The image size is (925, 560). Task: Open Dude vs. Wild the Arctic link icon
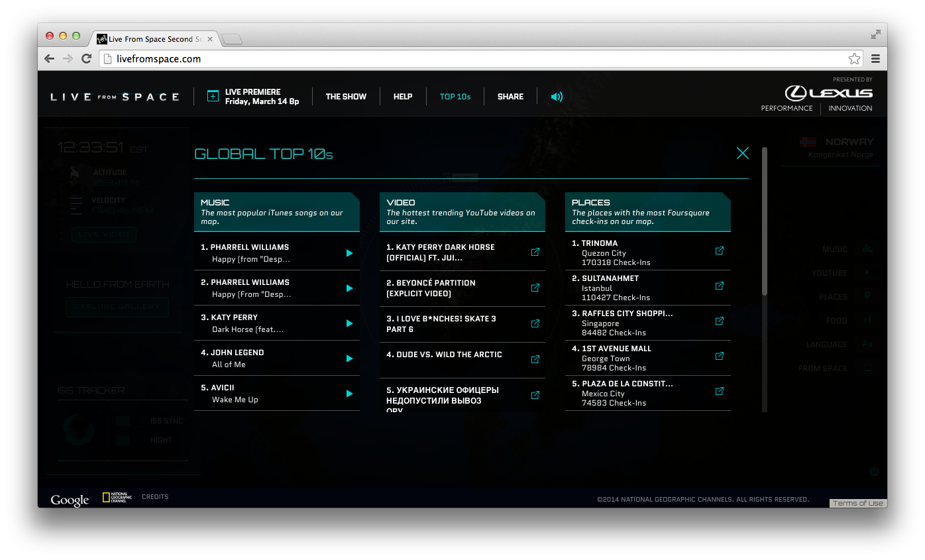pos(535,359)
